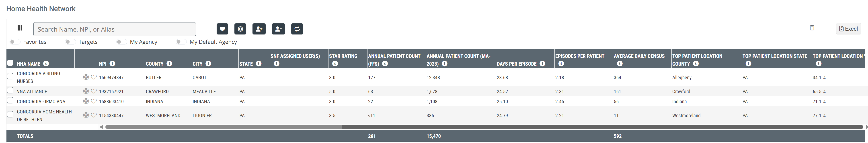
Task: Click the refresh arrows toolbar button
Action: coord(297,29)
